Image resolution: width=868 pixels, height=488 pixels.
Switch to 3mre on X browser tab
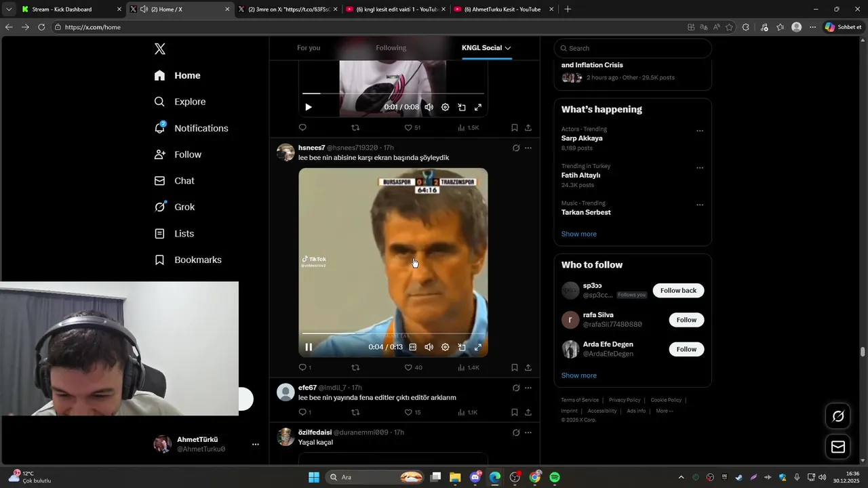[x=288, y=9]
